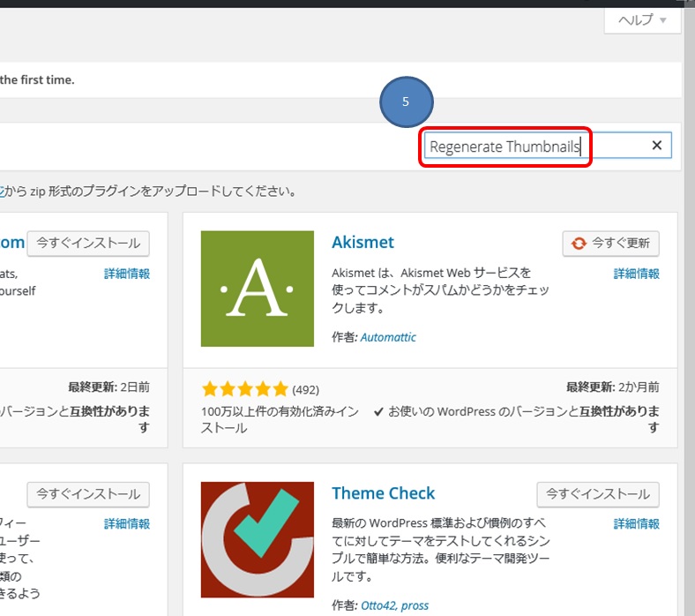Open the Akismet title link
Viewport: 695px width, 616px height.
(x=362, y=242)
